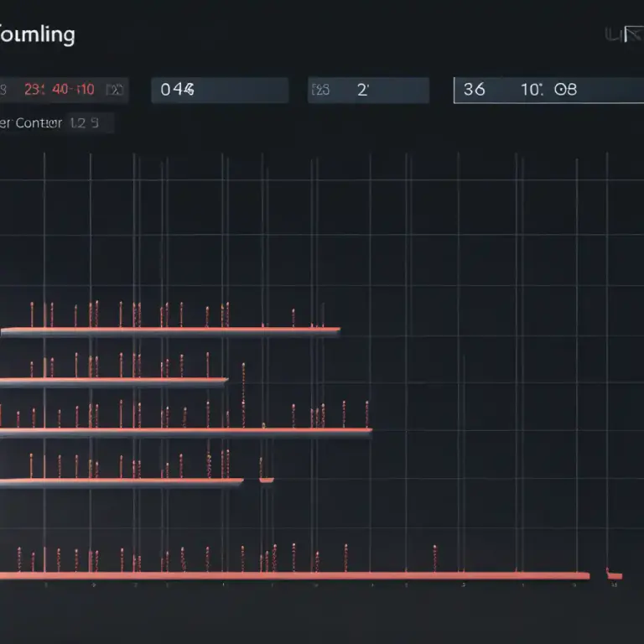Image resolution: width=644 pixels, height=644 pixels.
Task: Click the small red segment at bottom track's end
Action: (615, 576)
